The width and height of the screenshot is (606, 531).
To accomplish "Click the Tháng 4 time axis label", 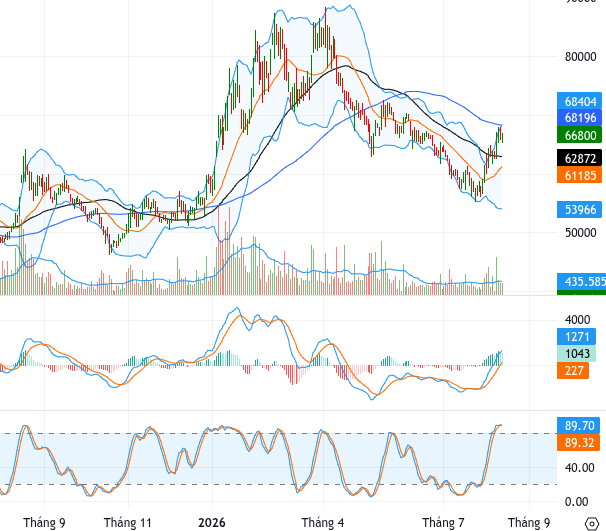I will tap(323, 523).
